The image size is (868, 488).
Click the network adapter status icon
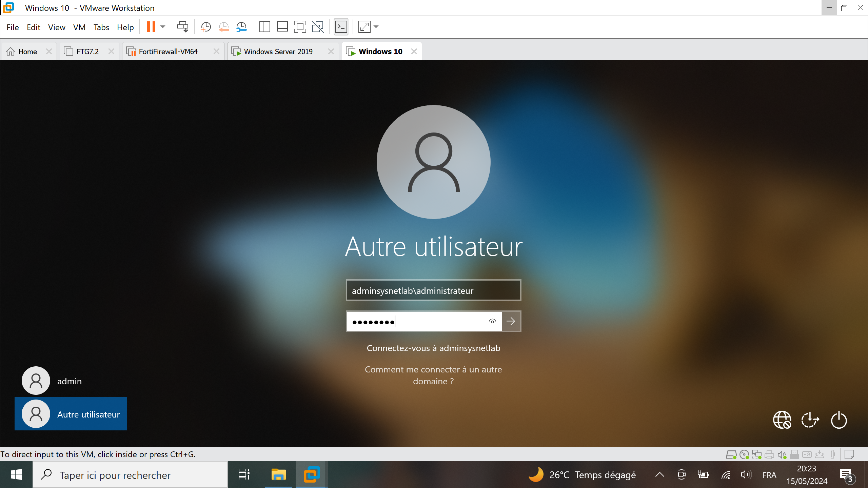tap(756, 454)
